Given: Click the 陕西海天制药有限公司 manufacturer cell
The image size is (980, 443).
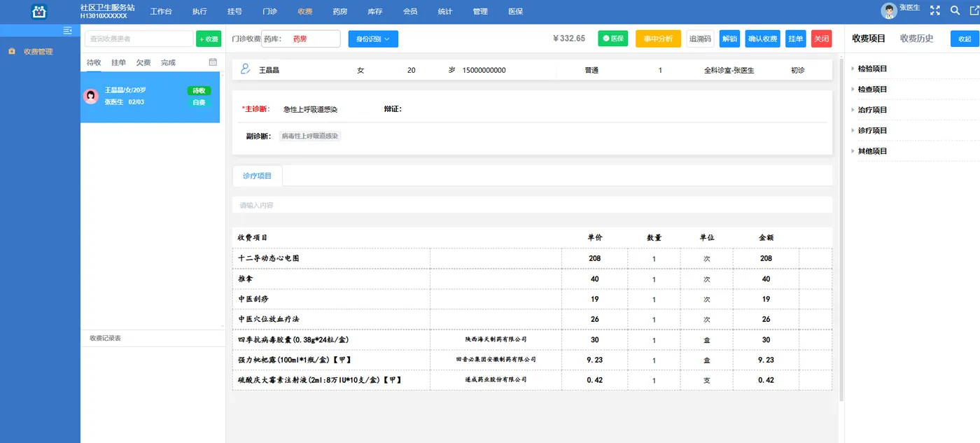Looking at the screenshot, I should [x=496, y=339].
